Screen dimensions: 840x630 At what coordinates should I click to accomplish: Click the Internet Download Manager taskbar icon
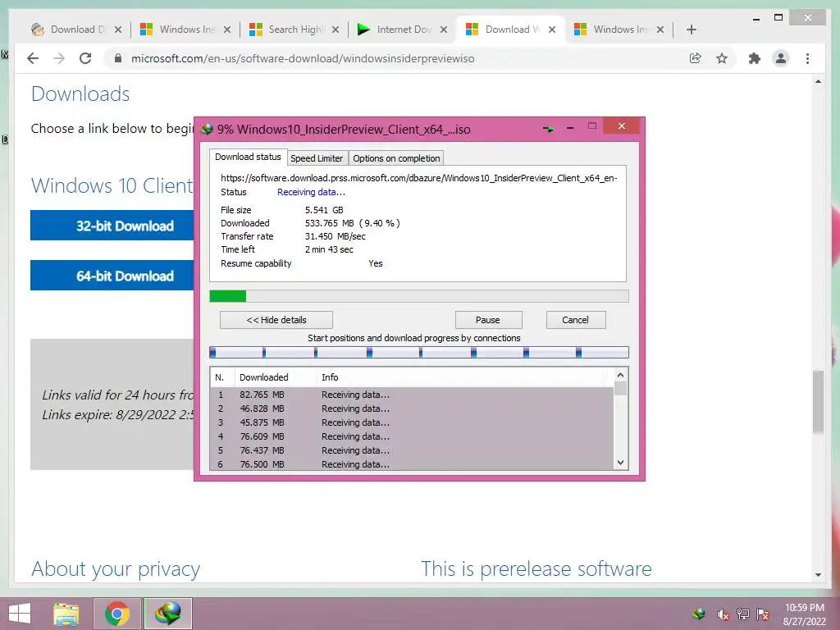tap(167, 614)
